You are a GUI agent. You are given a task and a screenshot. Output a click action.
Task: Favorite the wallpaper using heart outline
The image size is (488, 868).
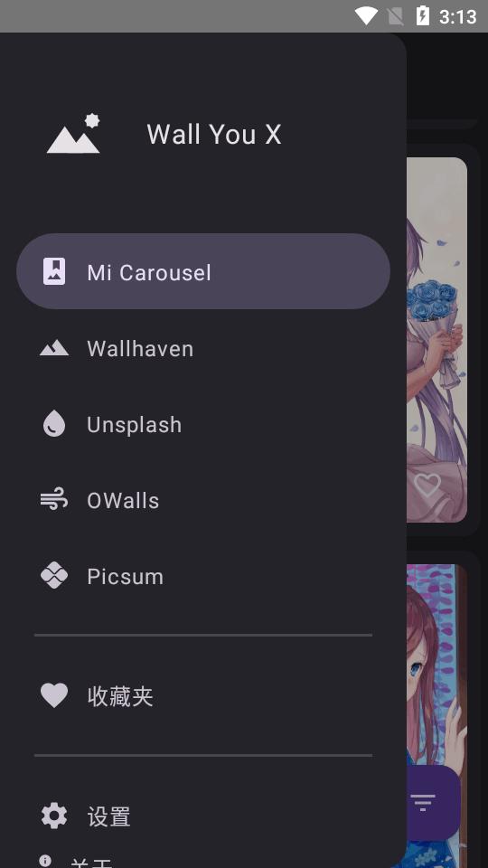click(427, 486)
